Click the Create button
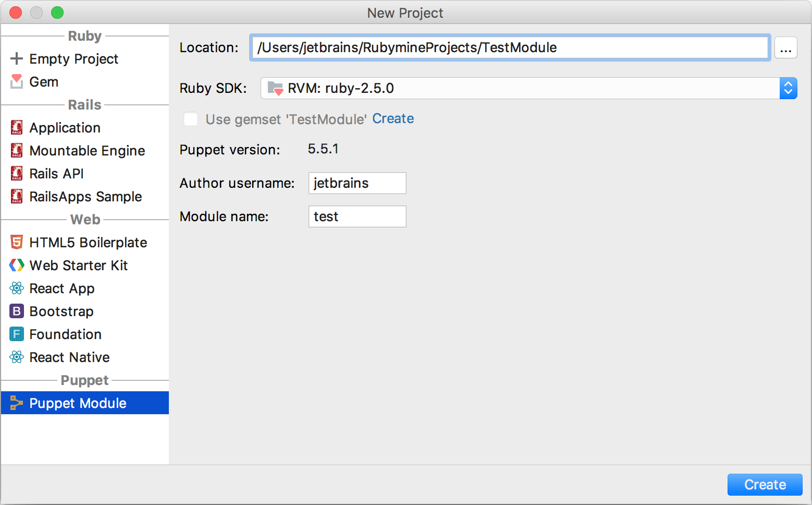This screenshot has height=505, width=812. tap(765, 484)
